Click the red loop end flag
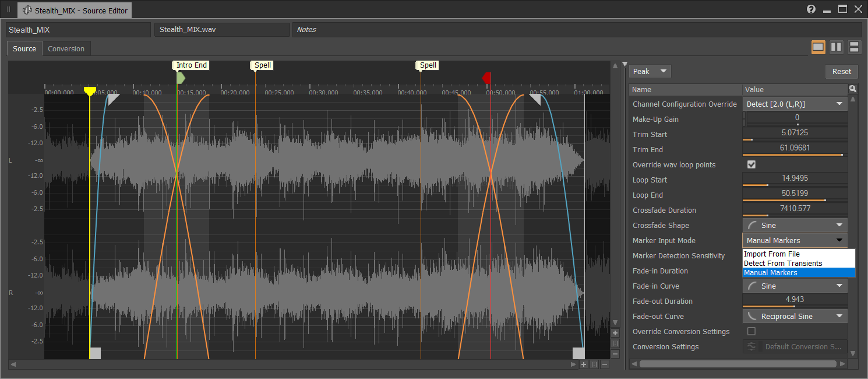 [486, 78]
